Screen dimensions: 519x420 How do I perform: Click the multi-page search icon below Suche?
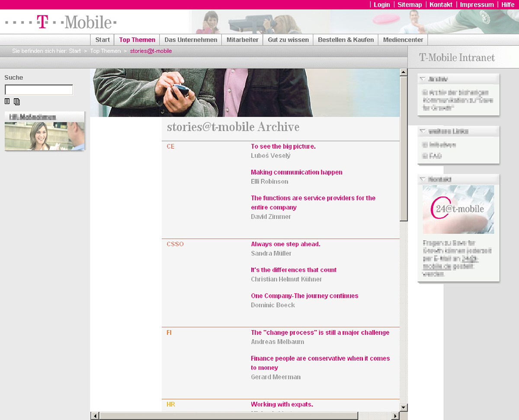pyautogui.click(x=17, y=102)
